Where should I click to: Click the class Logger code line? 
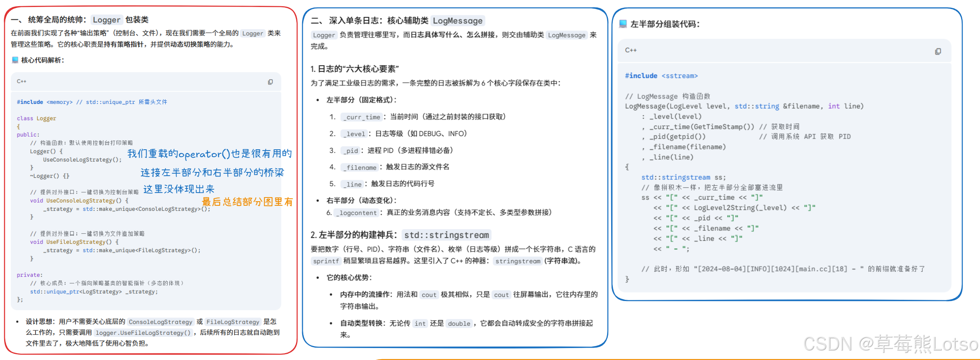(36, 118)
